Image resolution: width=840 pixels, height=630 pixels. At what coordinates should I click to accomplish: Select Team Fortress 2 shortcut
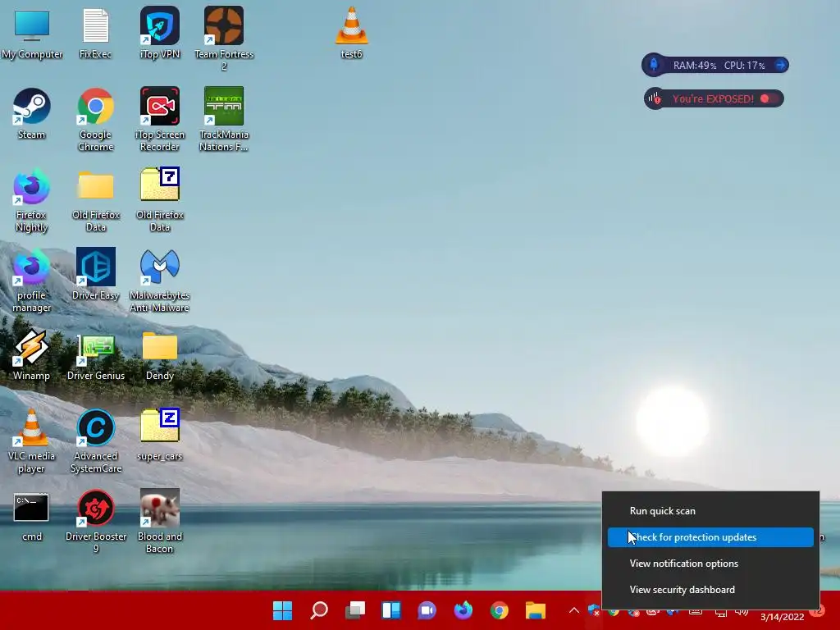[224, 39]
